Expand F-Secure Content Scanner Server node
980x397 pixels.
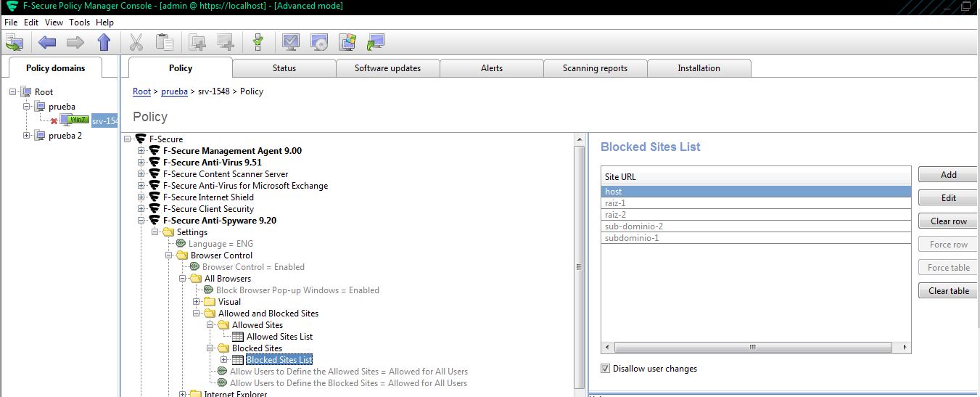pyautogui.click(x=141, y=174)
